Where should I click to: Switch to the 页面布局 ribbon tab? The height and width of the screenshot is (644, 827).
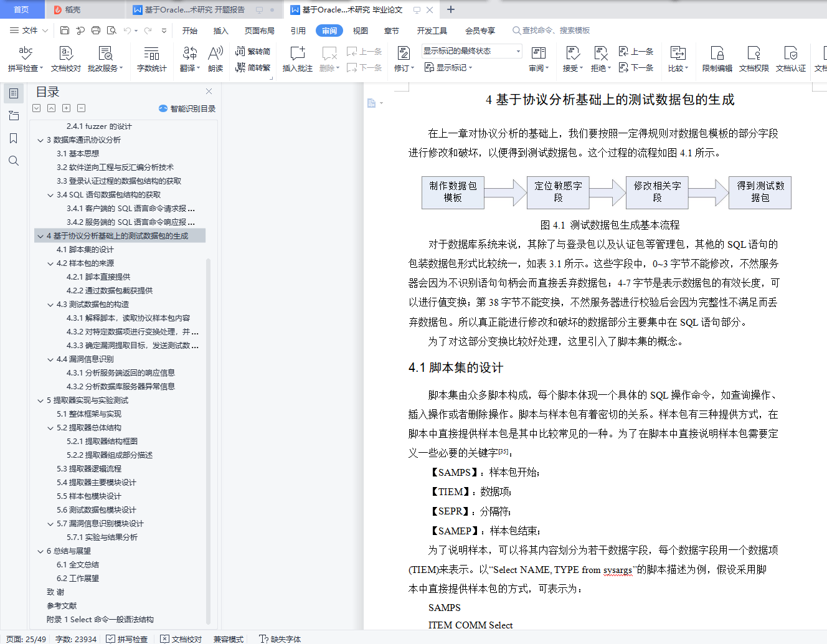pos(260,31)
